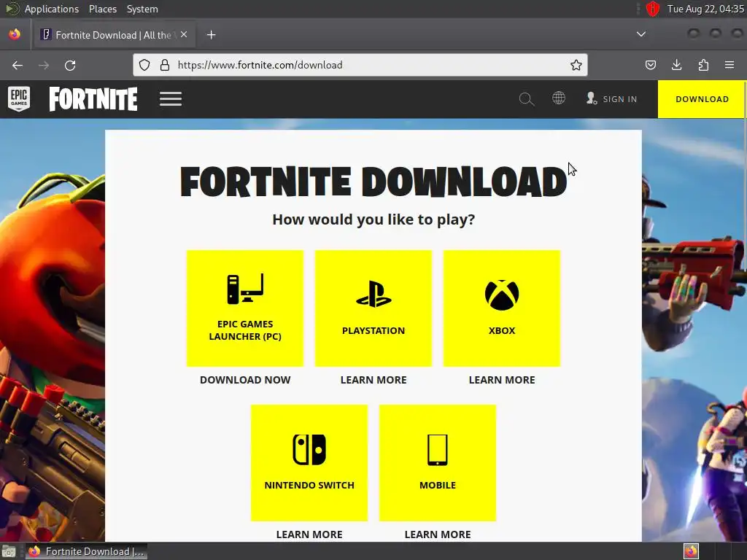
Task: Open the Applications menu
Action: [x=52, y=9]
